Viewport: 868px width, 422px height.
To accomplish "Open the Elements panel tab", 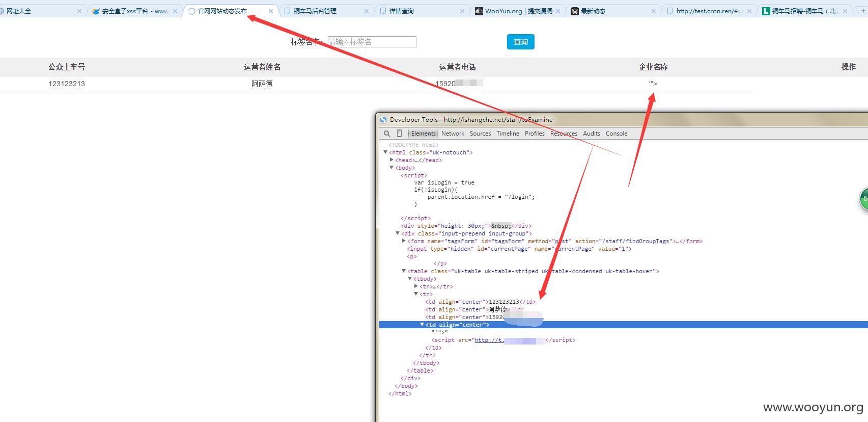I will tap(424, 134).
